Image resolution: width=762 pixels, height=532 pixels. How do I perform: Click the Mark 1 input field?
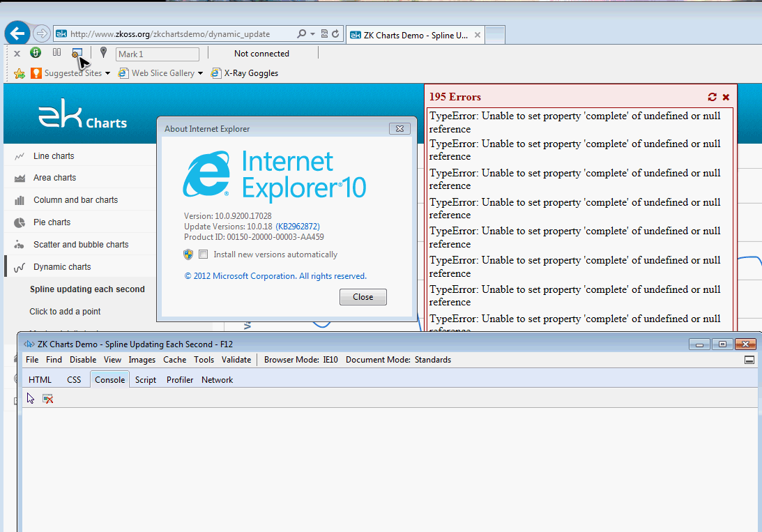point(157,54)
